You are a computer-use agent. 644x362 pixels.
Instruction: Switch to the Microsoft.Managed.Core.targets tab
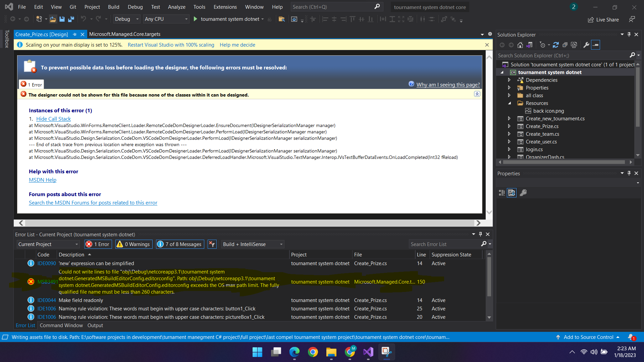pyautogui.click(x=125, y=34)
